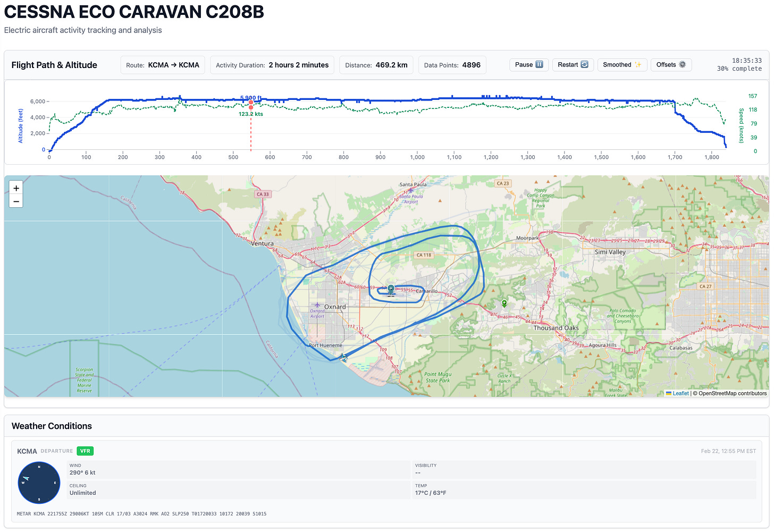Click the Wind 290° 6 kt field

[238, 469]
